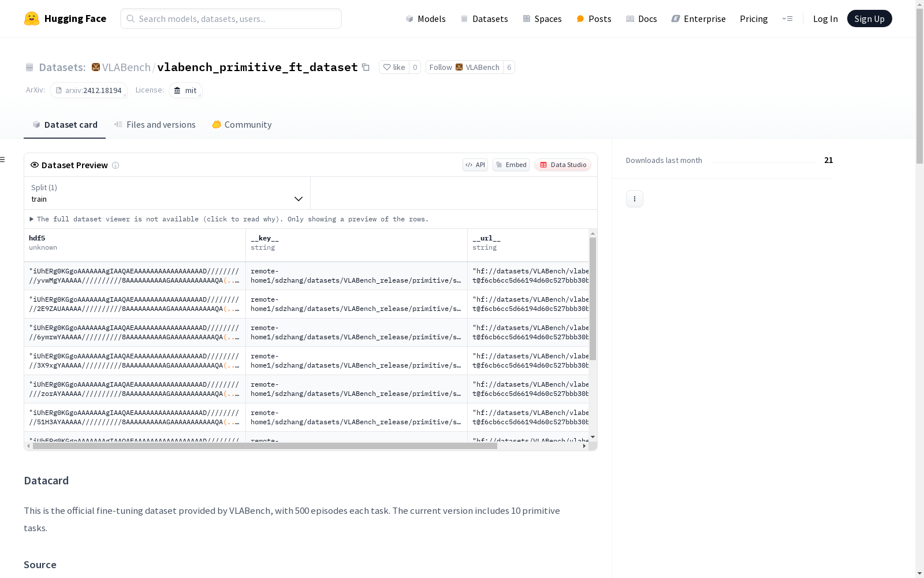Focus the search models, datasets, users field
The image size is (924, 578).
point(231,18)
